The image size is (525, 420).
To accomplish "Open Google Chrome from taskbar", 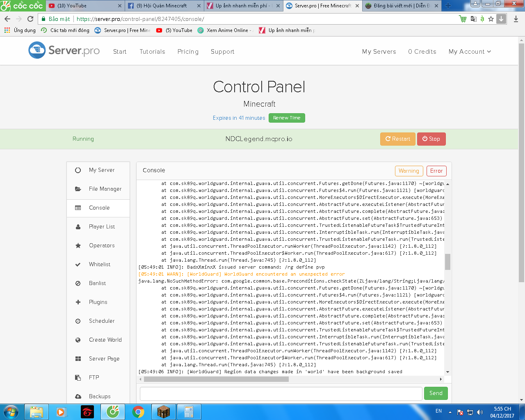I will coord(138,412).
